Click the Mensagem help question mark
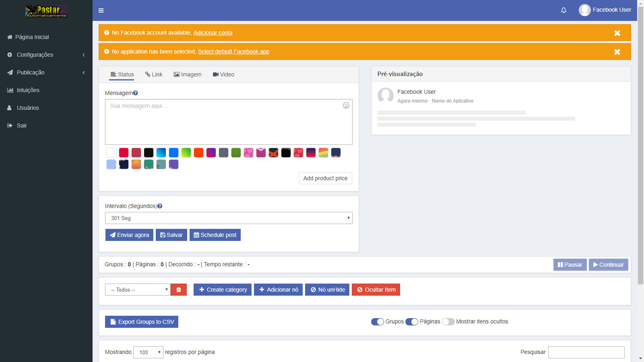The width and height of the screenshot is (644, 362). coord(136,93)
